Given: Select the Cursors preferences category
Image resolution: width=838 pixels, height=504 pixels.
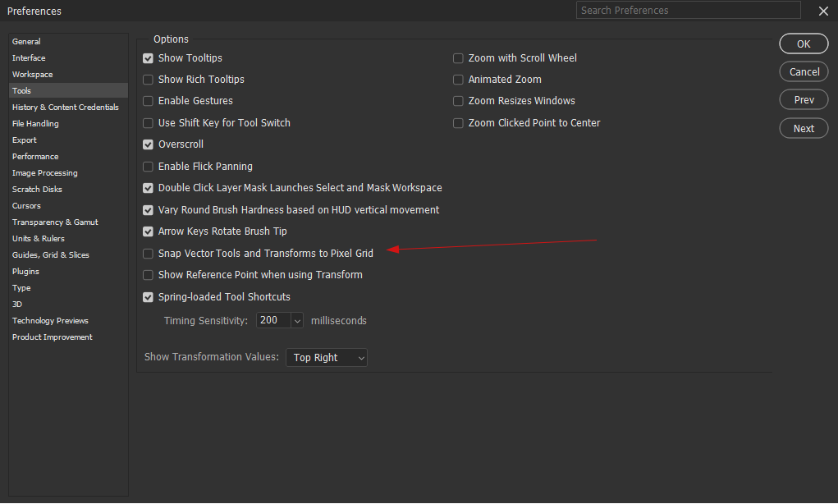Looking at the screenshot, I should tap(27, 205).
